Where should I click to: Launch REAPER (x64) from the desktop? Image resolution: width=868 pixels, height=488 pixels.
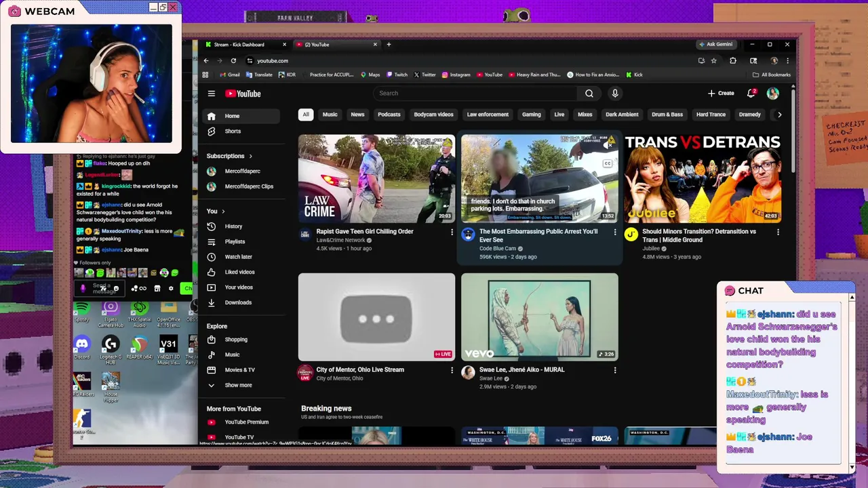pyautogui.click(x=140, y=347)
